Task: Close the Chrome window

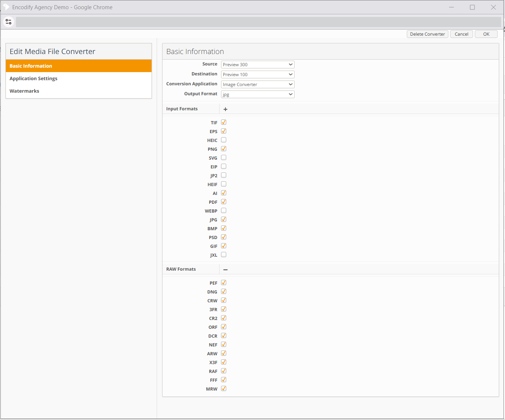Action: click(x=493, y=7)
